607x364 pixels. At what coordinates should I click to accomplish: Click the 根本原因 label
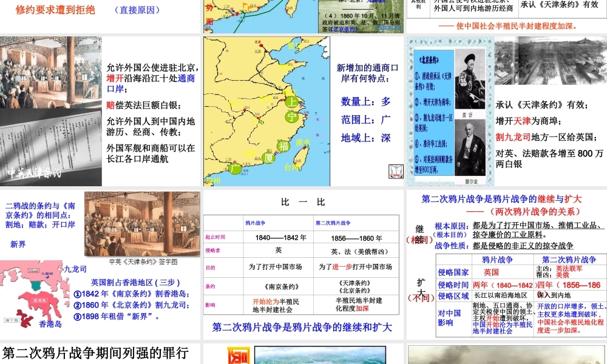(x=450, y=226)
